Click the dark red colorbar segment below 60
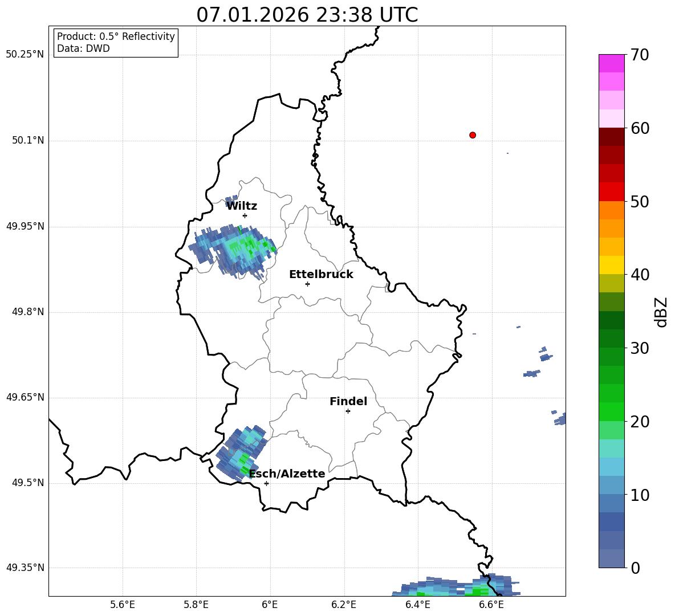 [x=611, y=137]
